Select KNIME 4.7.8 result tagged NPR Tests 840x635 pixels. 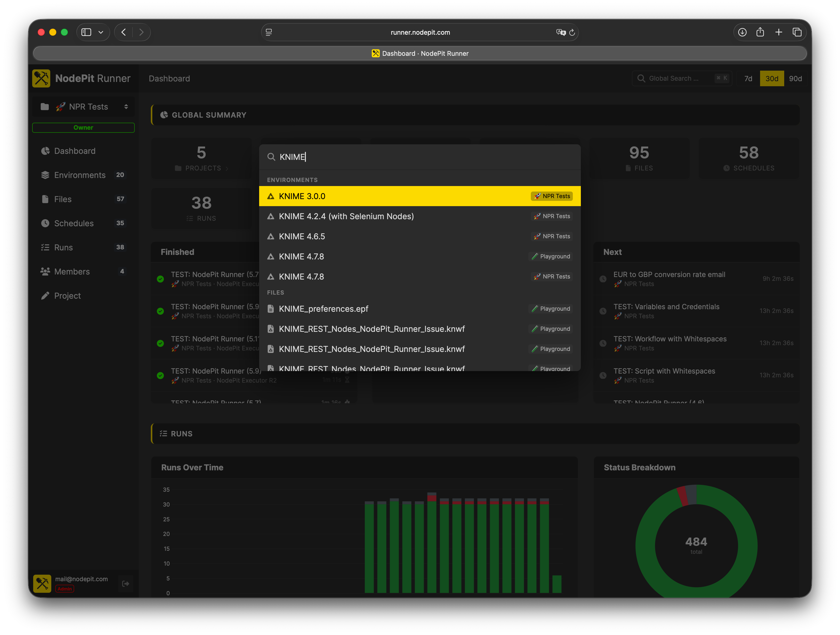click(x=420, y=277)
